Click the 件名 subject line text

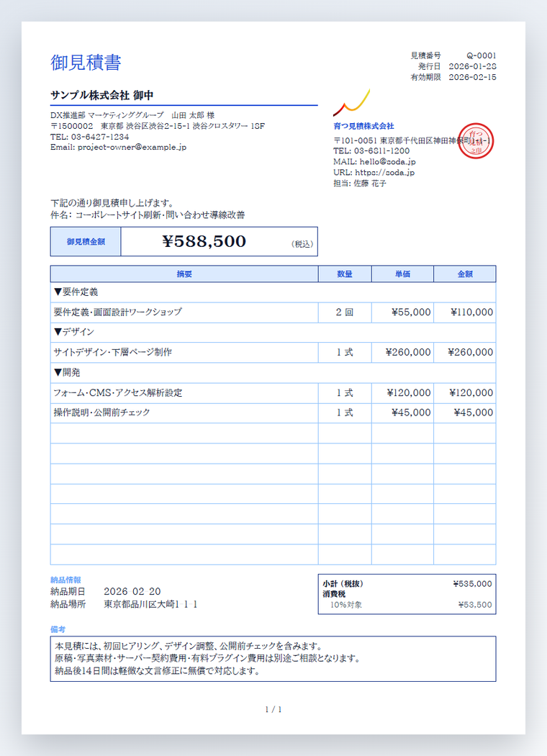(148, 215)
